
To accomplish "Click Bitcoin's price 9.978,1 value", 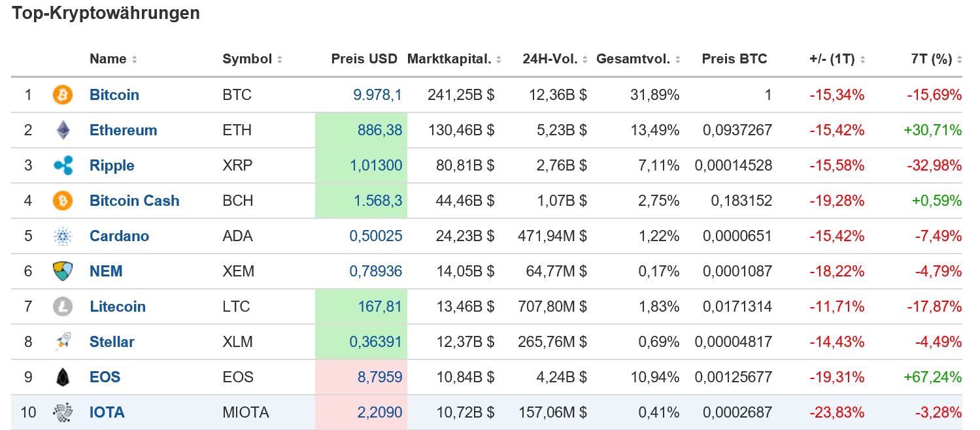I will coord(377,95).
